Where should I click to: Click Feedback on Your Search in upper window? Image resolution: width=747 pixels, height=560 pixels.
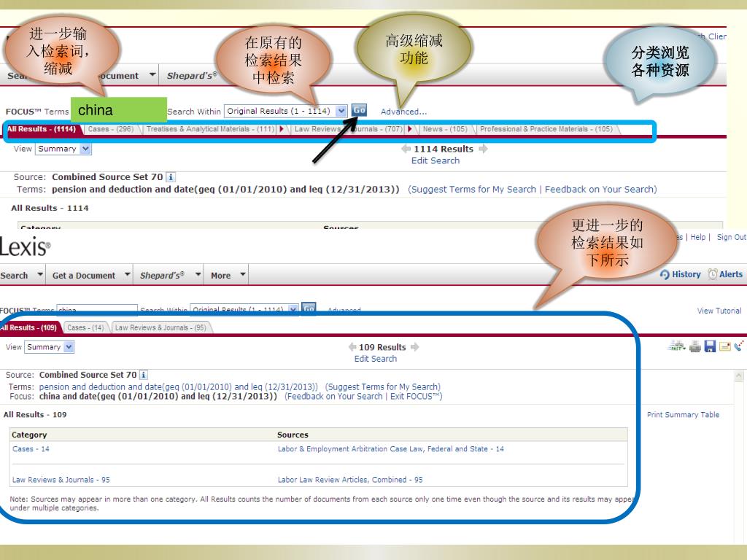pos(600,190)
